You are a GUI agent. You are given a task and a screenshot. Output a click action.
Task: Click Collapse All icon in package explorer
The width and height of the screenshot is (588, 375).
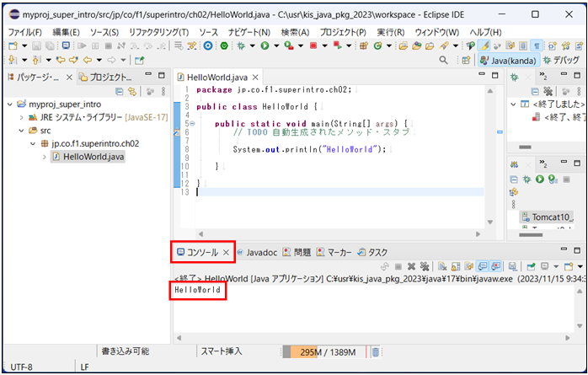120,91
